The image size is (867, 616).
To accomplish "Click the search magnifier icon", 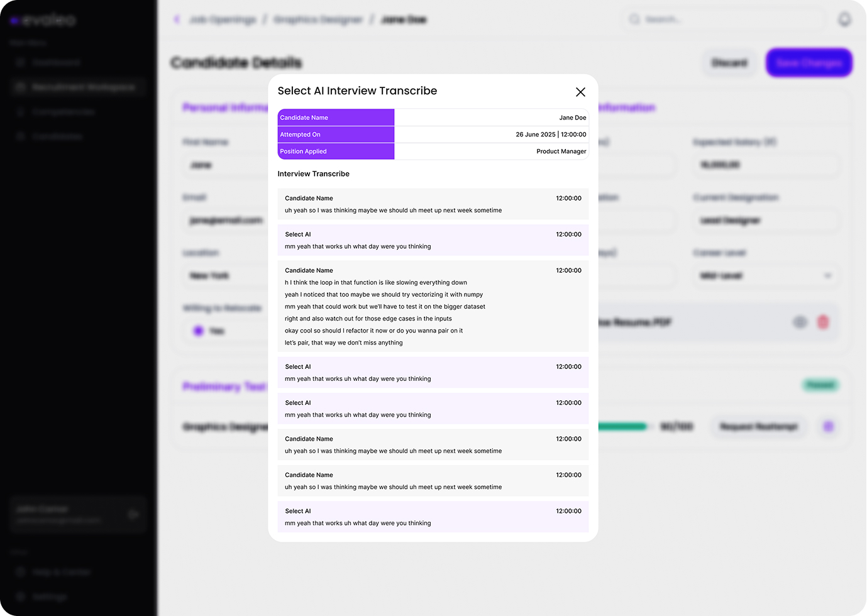I will click(x=634, y=19).
